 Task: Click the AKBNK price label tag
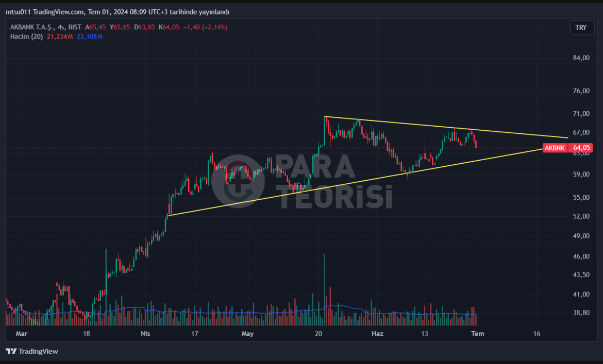pos(555,148)
